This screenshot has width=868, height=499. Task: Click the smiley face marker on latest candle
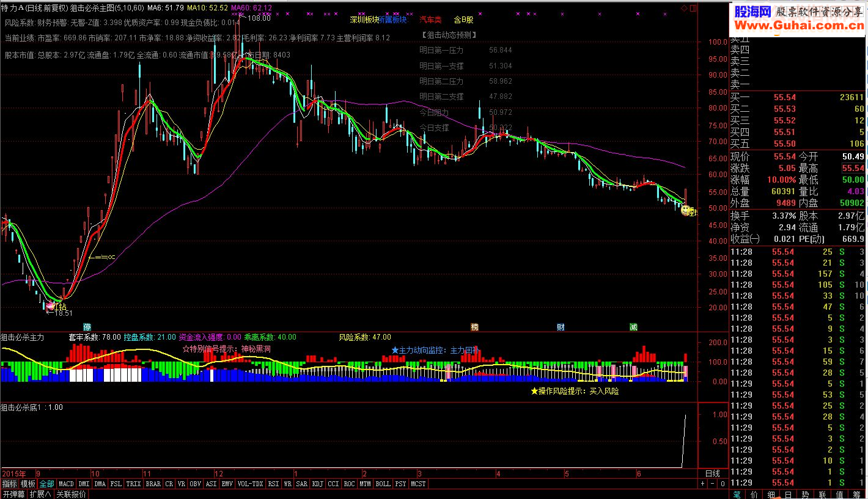pos(686,211)
